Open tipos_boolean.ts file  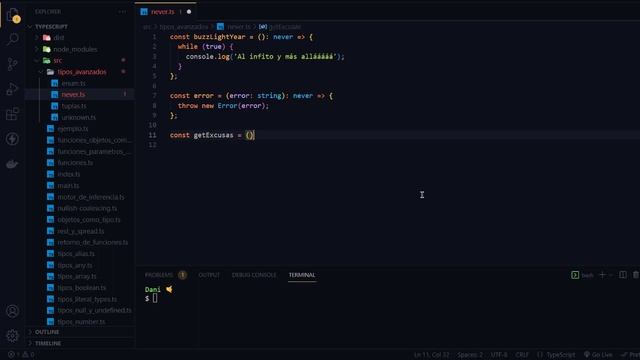[x=82, y=288]
